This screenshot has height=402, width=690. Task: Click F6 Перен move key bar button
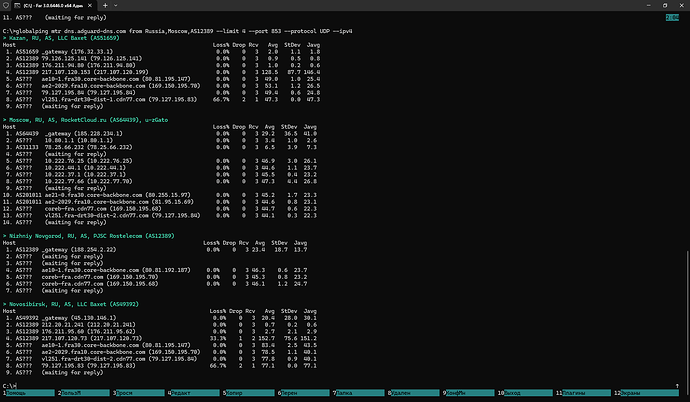click(304, 393)
